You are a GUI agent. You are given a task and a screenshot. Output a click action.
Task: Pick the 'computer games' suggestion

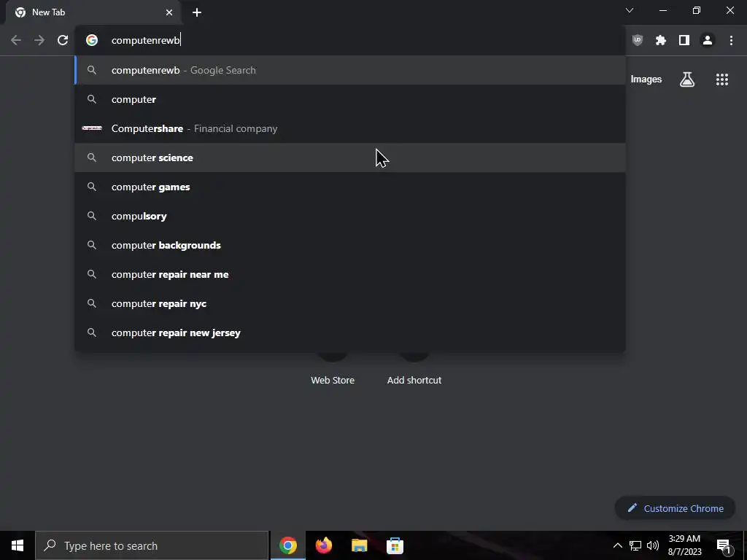click(350, 187)
